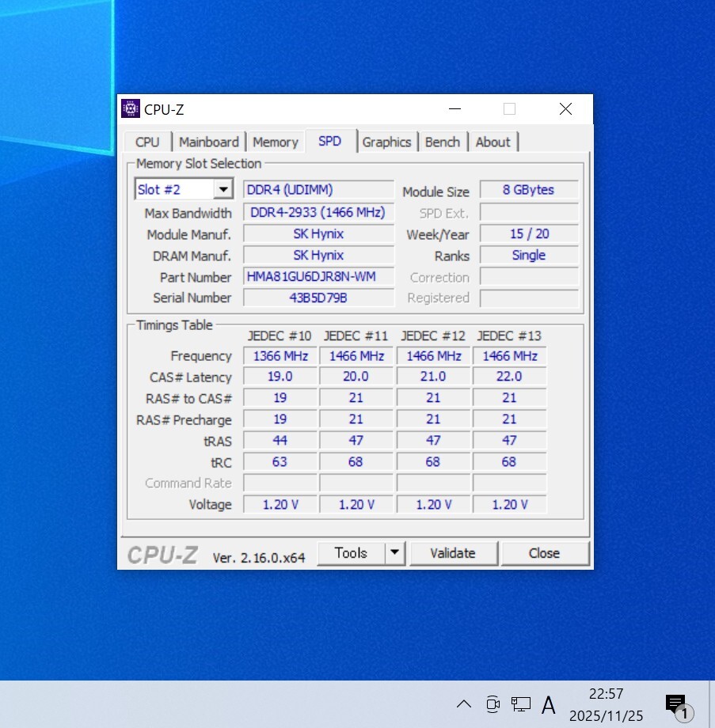Minimize the CPU-Z window
Viewport: 715px width, 728px height.
tap(454, 109)
